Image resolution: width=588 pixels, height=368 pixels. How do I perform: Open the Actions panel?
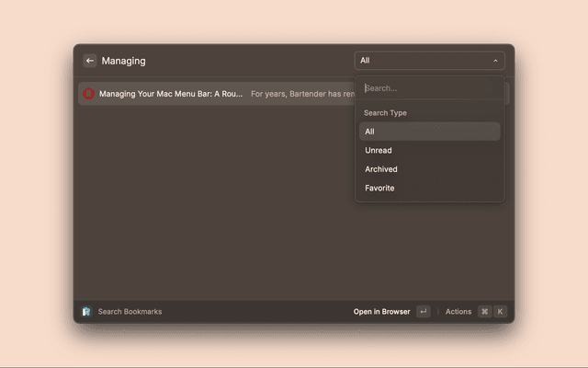pos(458,312)
